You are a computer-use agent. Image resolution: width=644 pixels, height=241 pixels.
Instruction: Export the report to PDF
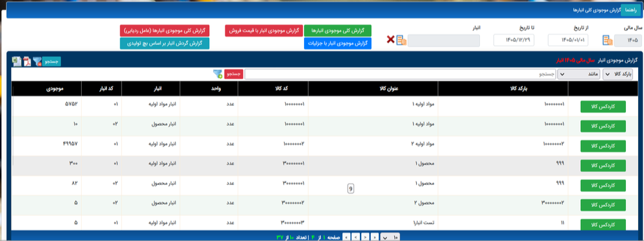27,62
